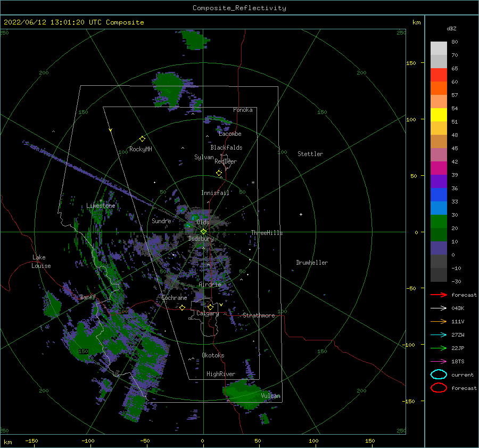Viewport: 479px width, 448px height.
Task: Click the yellow diamond marker below Cochrane
Action: pyautogui.click(x=183, y=308)
